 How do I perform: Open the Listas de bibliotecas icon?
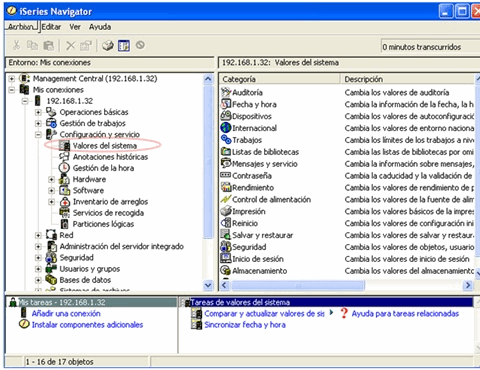coord(226,152)
